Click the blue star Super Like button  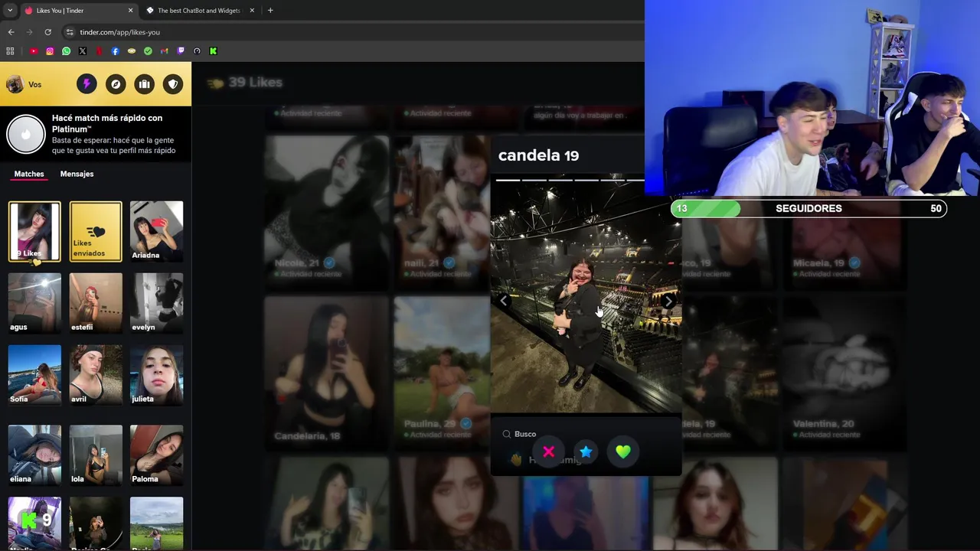pyautogui.click(x=586, y=452)
